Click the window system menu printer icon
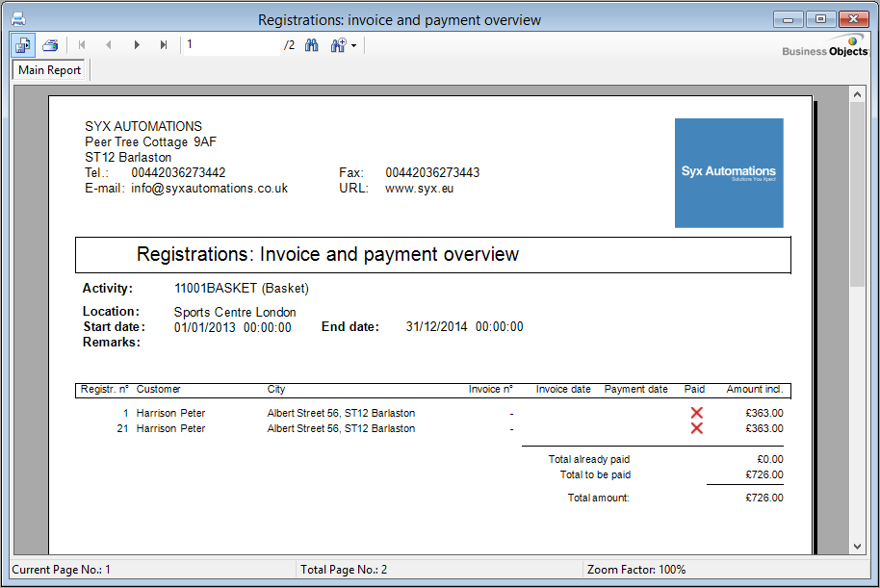 [17, 19]
